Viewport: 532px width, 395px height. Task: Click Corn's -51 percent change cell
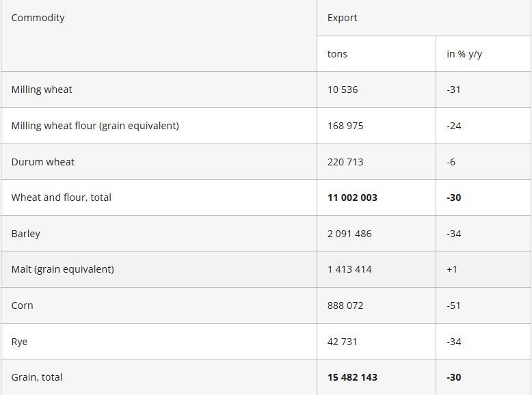click(x=453, y=305)
